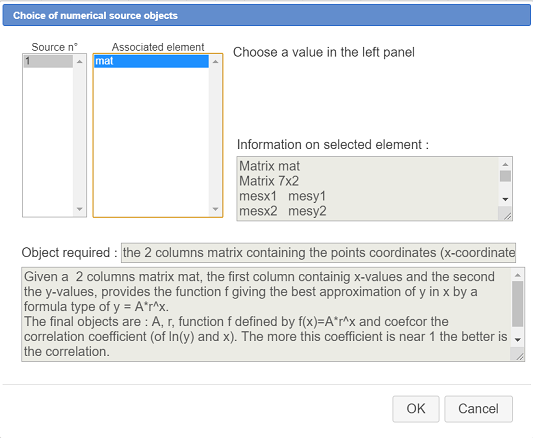Click resize grip of element information box
Screen dimensions: 533x438
click(507, 216)
